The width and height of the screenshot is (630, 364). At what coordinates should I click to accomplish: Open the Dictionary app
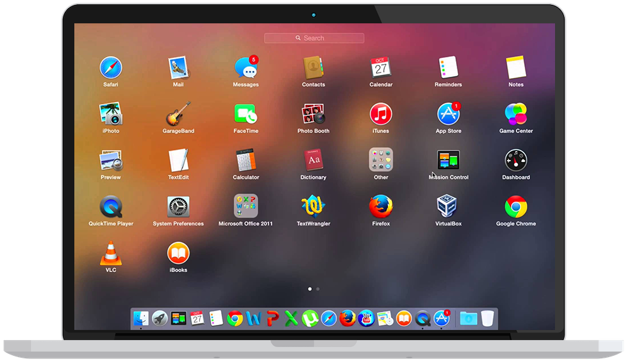(x=313, y=161)
